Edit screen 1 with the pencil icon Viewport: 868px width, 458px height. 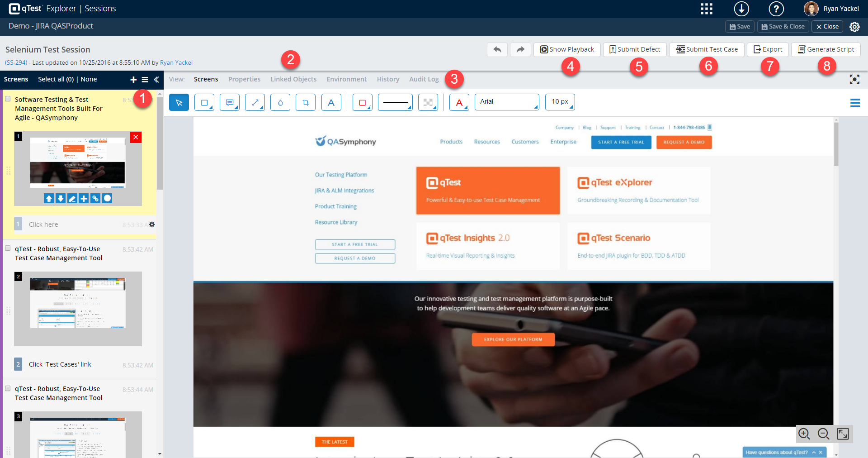click(72, 198)
